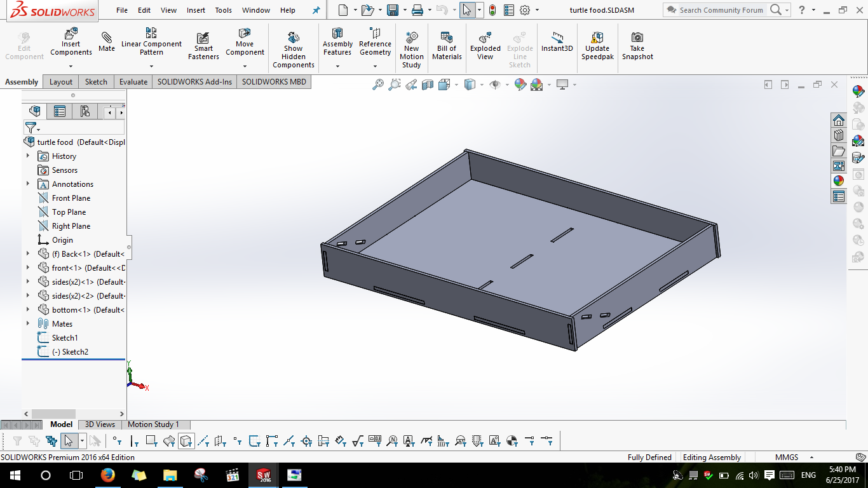Select the Mate tool
Screen dimensions: 868x488
[x=107, y=41]
